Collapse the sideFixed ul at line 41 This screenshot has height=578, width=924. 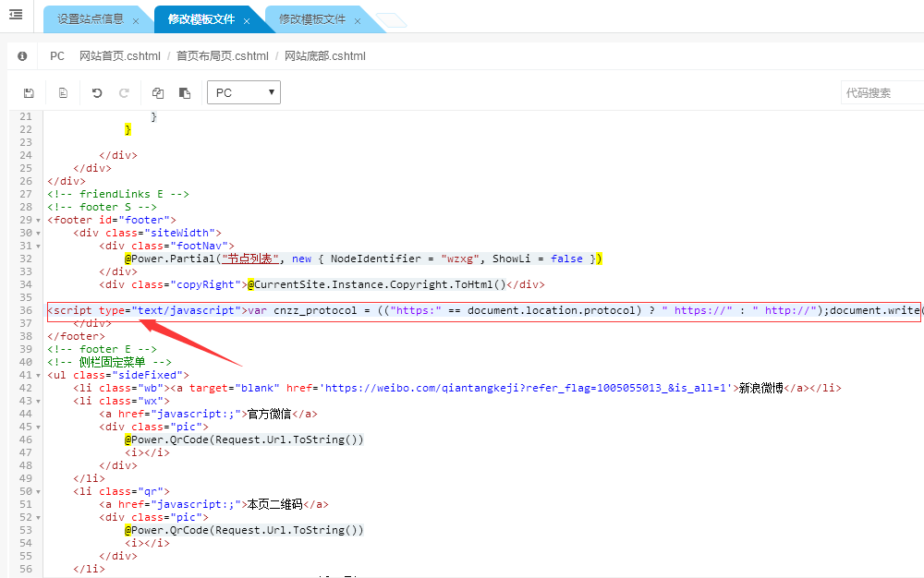tap(38, 376)
